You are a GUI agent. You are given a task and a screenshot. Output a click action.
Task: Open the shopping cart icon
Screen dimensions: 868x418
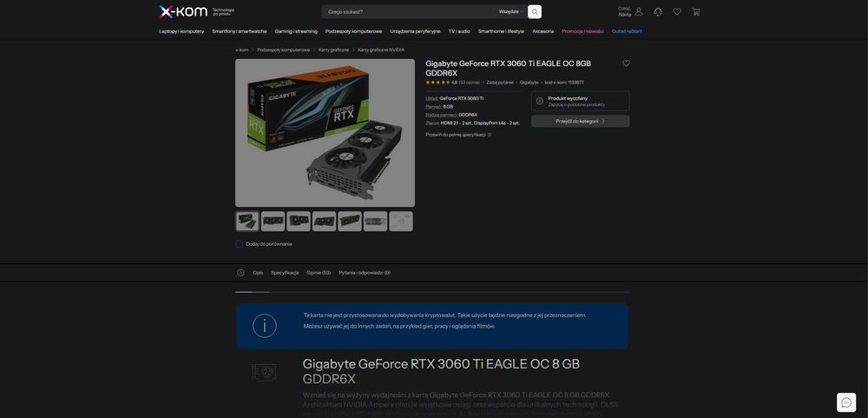tap(696, 11)
